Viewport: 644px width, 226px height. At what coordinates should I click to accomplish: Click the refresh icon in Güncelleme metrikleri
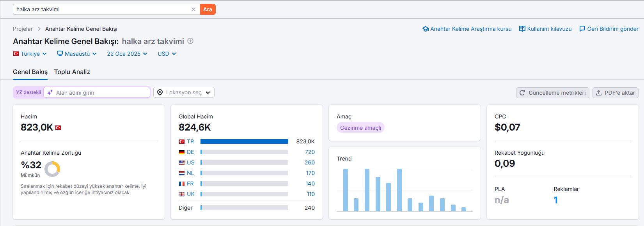pyautogui.click(x=523, y=93)
